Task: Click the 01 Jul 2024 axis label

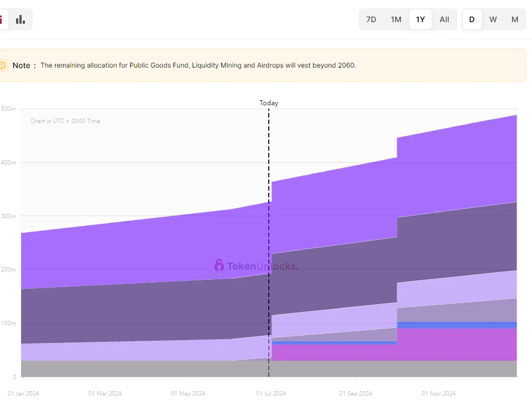Action: (x=270, y=393)
